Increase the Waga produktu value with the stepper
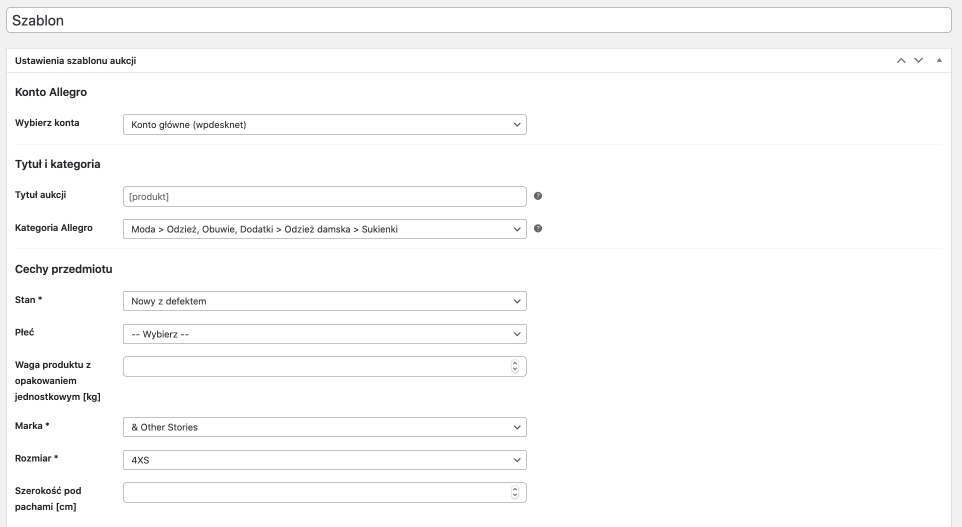Viewport: 962px width, 527px height. [x=515, y=363]
